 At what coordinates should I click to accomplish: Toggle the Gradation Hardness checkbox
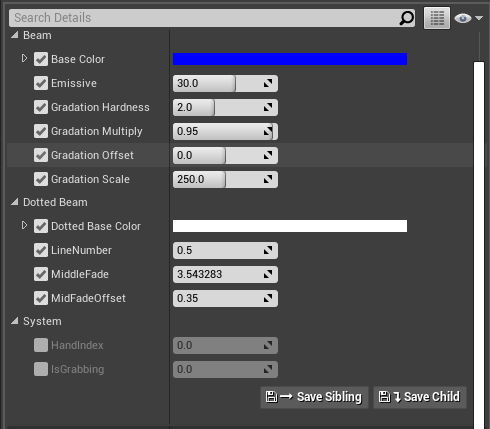click(x=41, y=107)
